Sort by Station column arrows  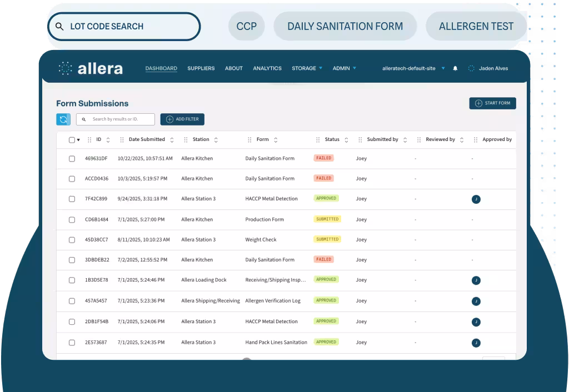[x=216, y=140]
